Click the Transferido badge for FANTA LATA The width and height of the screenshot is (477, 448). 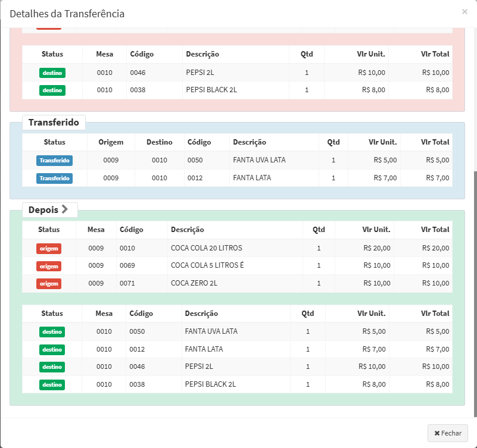tap(54, 178)
